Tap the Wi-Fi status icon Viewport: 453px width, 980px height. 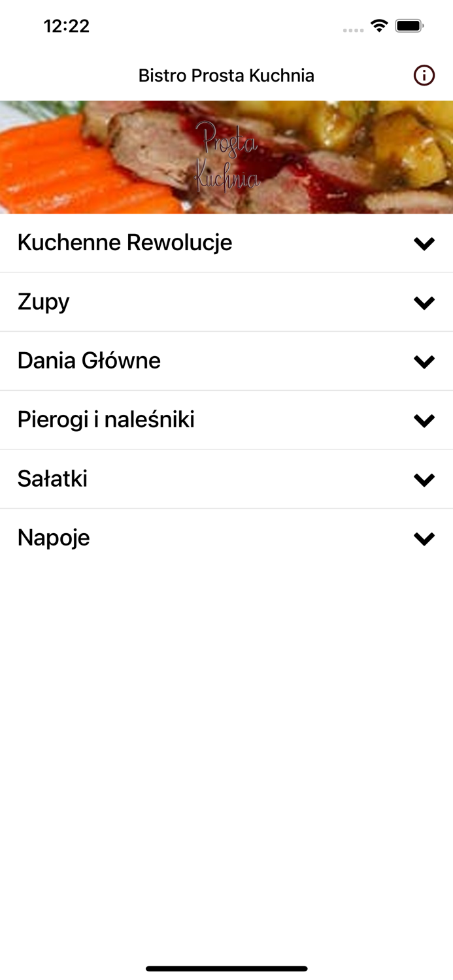coord(378,26)
